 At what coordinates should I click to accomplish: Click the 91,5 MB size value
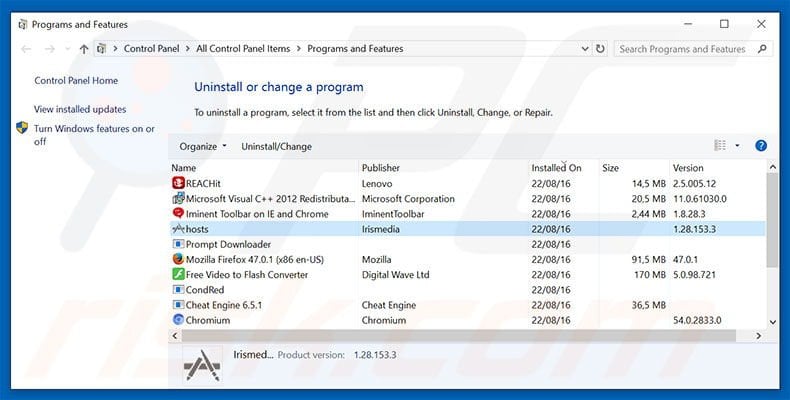click(x=648, y=259)
